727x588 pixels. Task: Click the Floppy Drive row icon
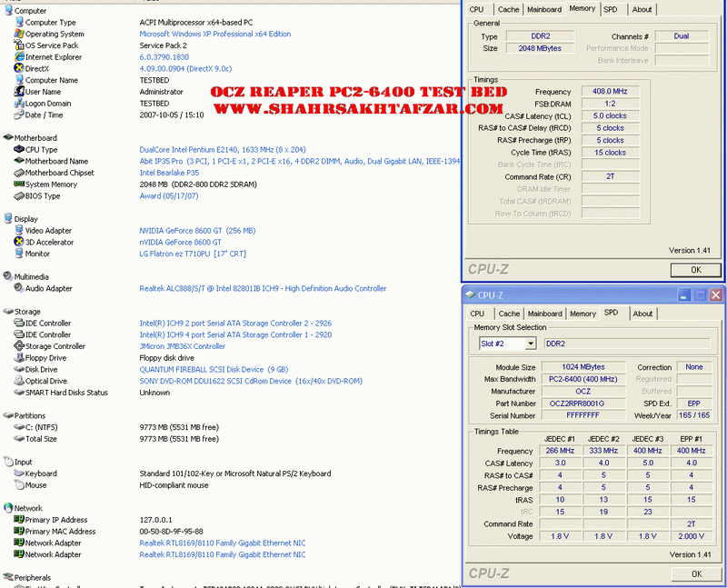19,357
